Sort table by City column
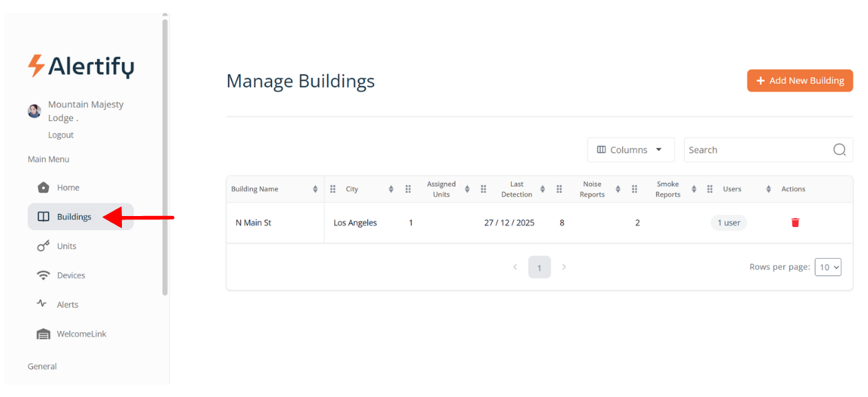The width and height of the screenshot is (868, 397). (391, 189)
